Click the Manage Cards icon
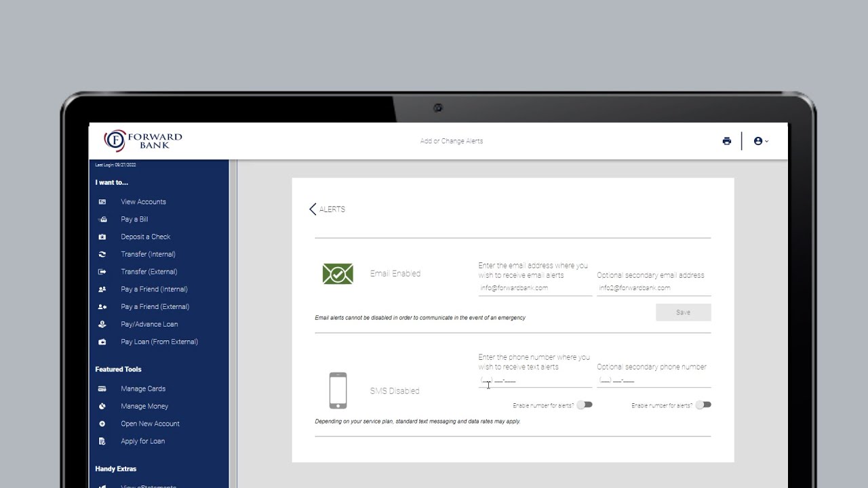The image size is (868, 488). pos(102,389)
